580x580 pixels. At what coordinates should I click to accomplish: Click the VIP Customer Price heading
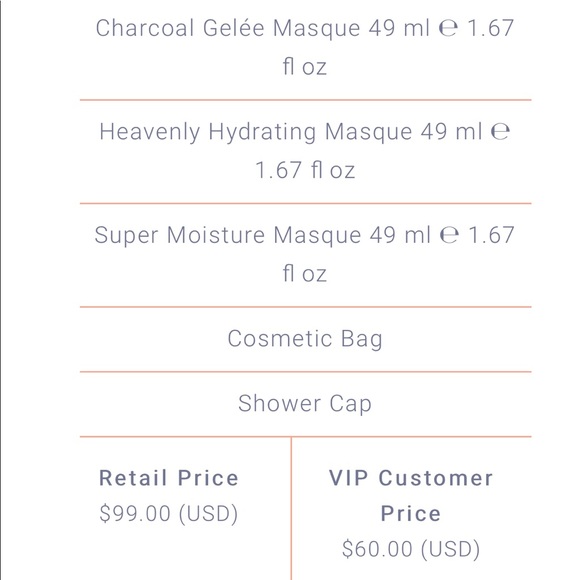[411, 495]
